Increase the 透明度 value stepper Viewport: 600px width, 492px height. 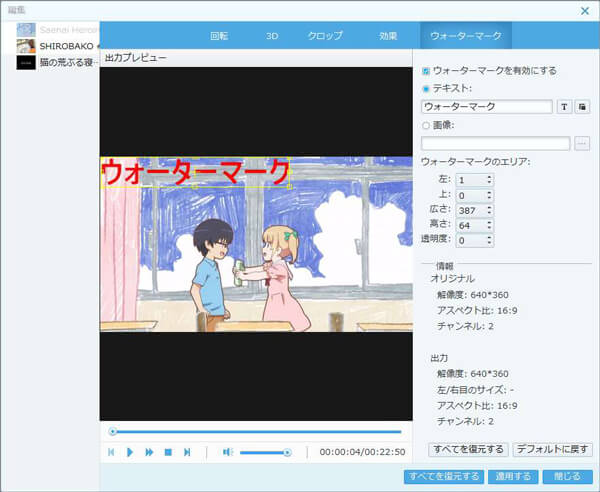click(489, 237)
